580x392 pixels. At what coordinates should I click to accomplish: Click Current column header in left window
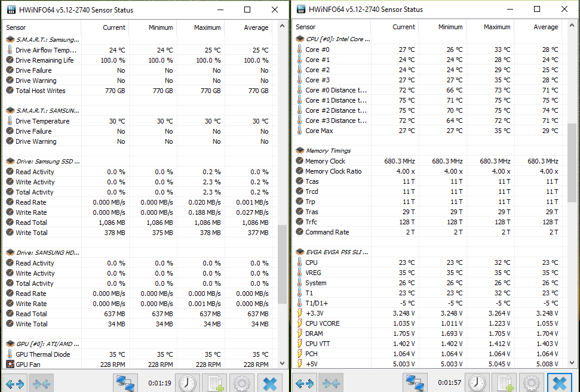coord(105,27)
